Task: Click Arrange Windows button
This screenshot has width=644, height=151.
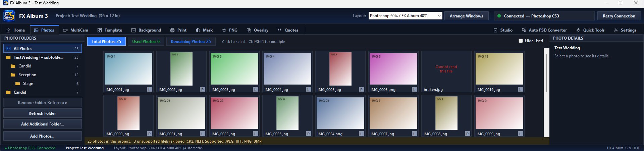Action: tap(466, 16)
